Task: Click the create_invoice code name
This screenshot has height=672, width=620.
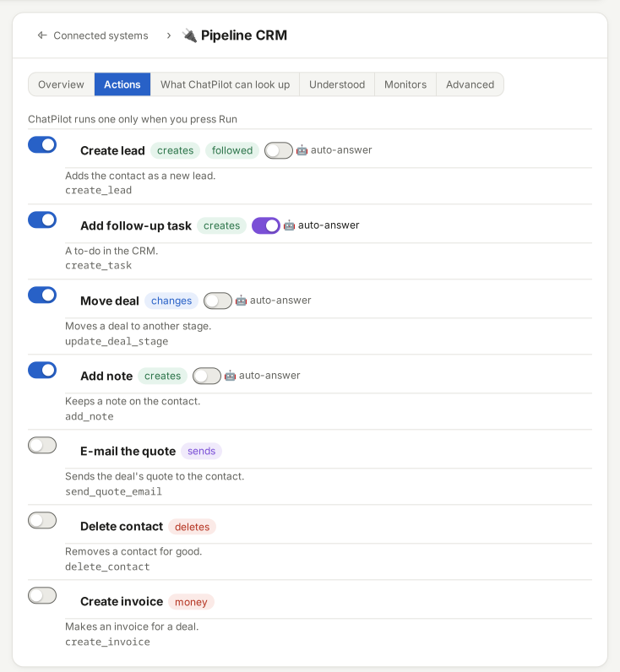Action: (107, 642)
